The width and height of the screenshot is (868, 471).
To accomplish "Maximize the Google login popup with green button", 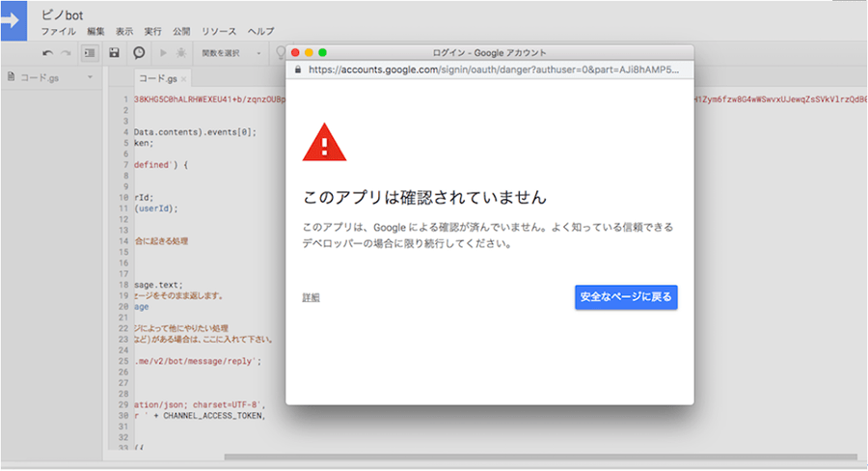I will [323, 53].
